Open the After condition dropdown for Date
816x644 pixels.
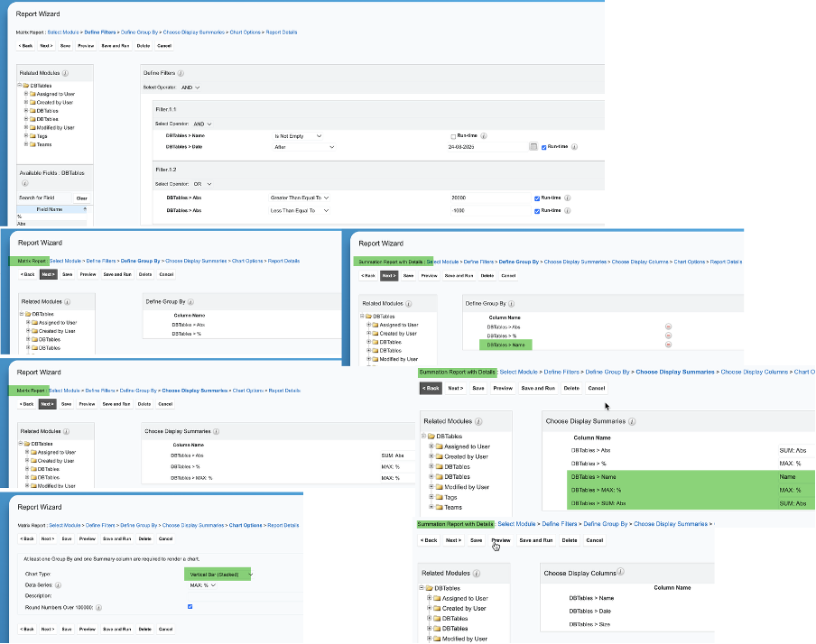[x=304, y=147]
